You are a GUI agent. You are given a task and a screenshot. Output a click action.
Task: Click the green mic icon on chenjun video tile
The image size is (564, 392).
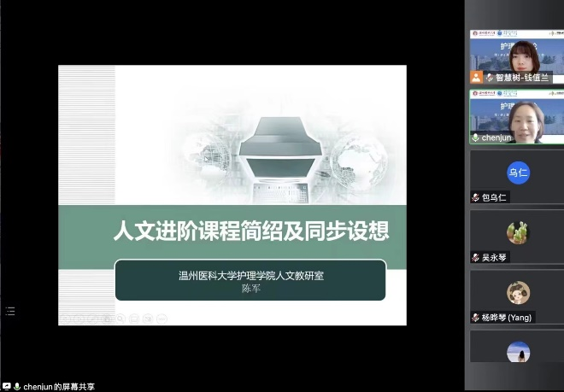[475, 137]
